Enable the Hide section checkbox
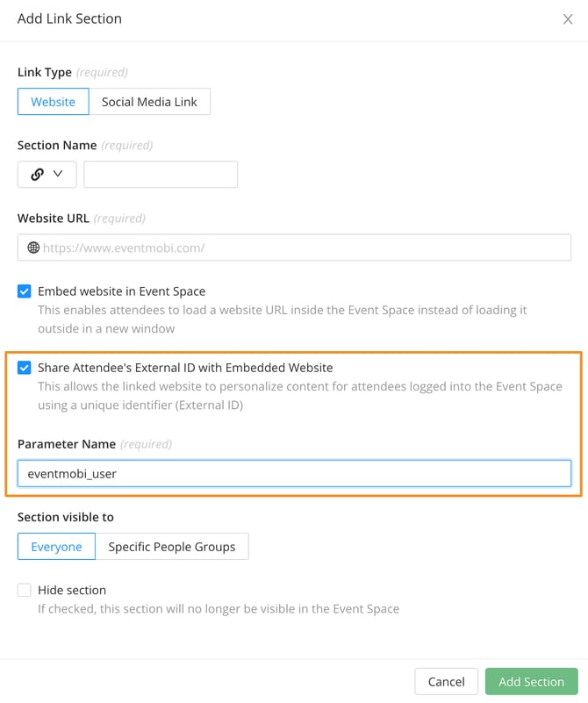Image resolution: width=588 pixels, height=703 pixels. click(25, 590)
